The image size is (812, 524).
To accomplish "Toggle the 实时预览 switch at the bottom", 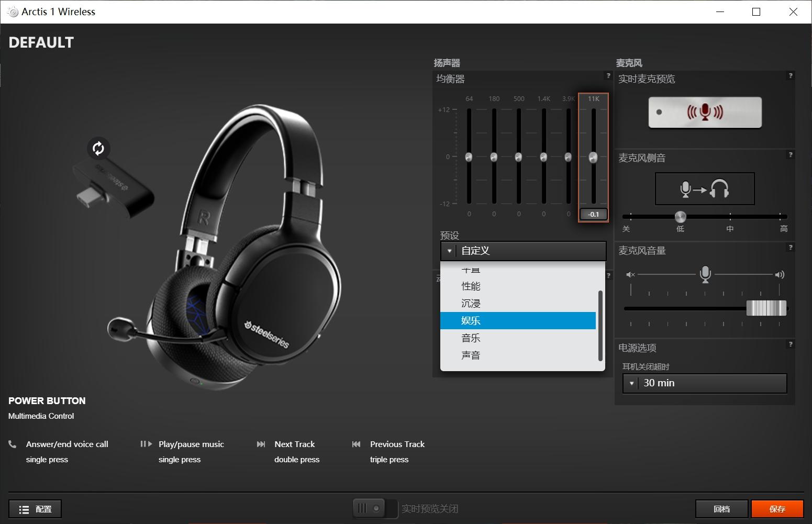I will 375,508.
